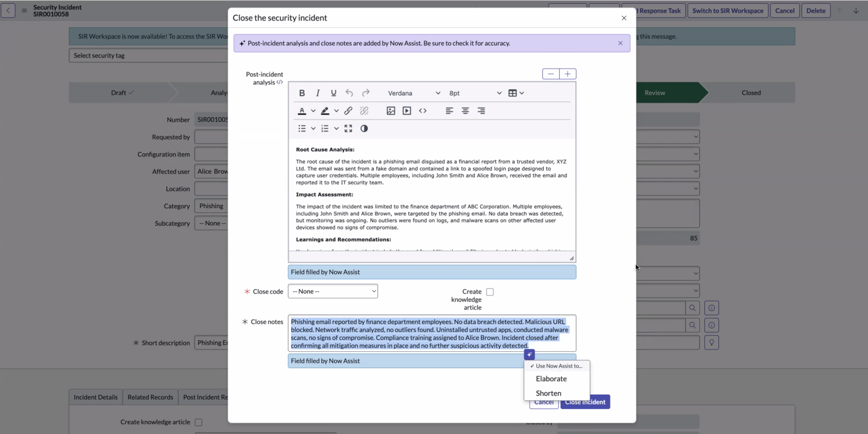Redo the last editor change
The image size is (868, 434).
(x=365, y=93)
